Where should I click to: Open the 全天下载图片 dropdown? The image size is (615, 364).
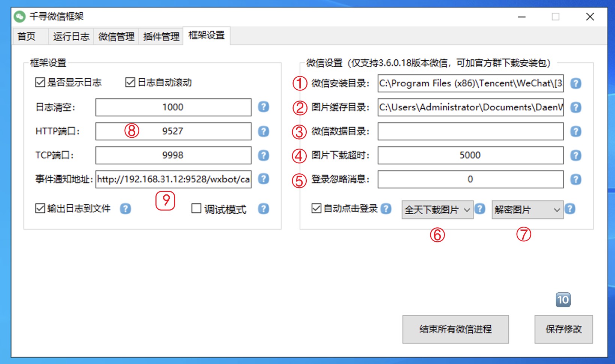(x=437, y=210)
